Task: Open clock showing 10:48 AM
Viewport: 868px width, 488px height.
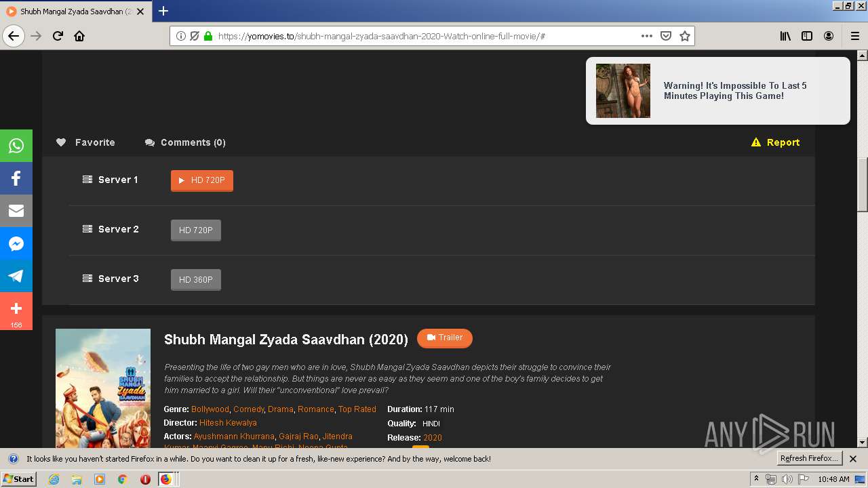Action: 833,479
